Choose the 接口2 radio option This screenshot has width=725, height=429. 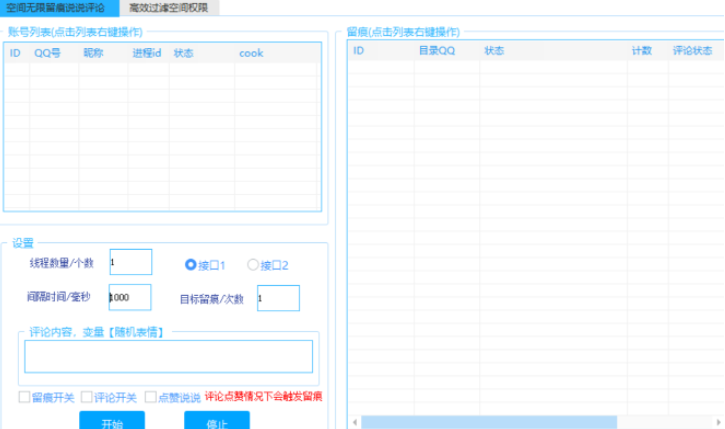point(253,265)
